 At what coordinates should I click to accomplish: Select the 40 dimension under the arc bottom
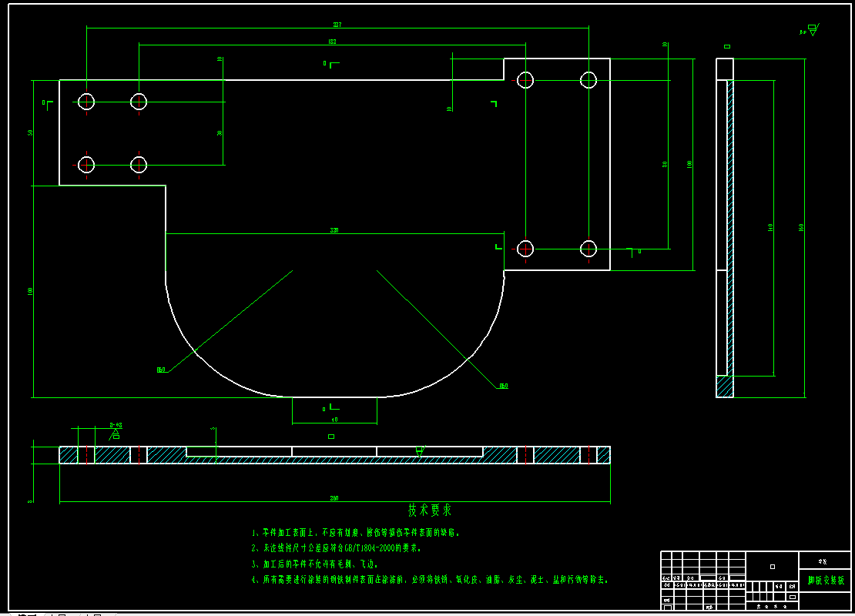point(335,420)
